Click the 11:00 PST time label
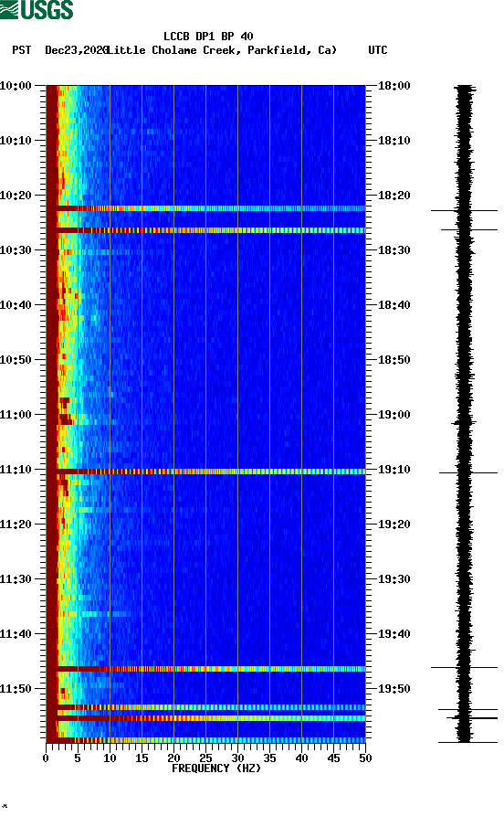The width and height of the screenshot is (504, 816). (x=16, y=415)
